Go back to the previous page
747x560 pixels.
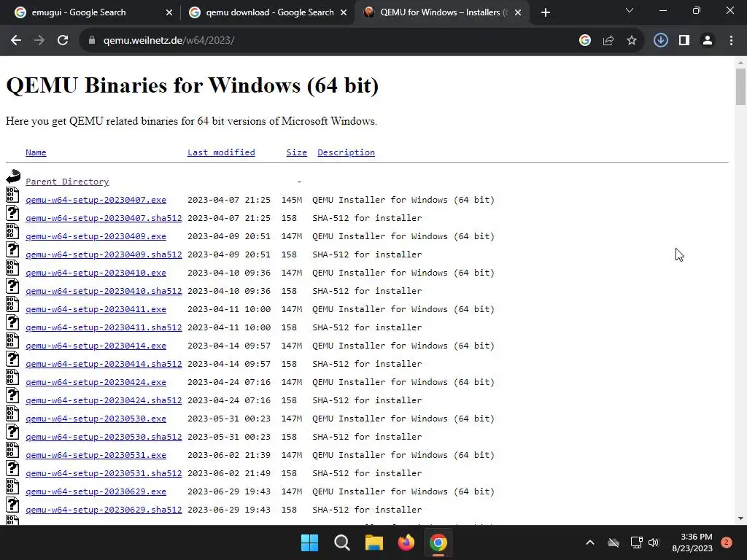coord(16,41)
